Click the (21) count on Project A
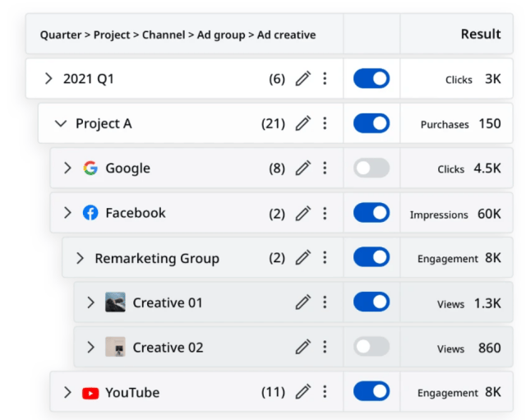 click(x=273, y=124)
